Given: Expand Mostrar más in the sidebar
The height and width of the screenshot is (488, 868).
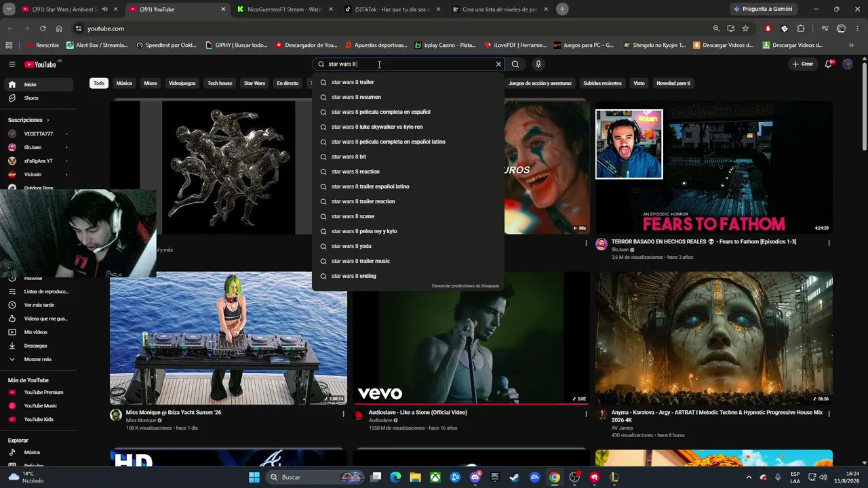Looking at the screenshot, I should coord(39,359).
